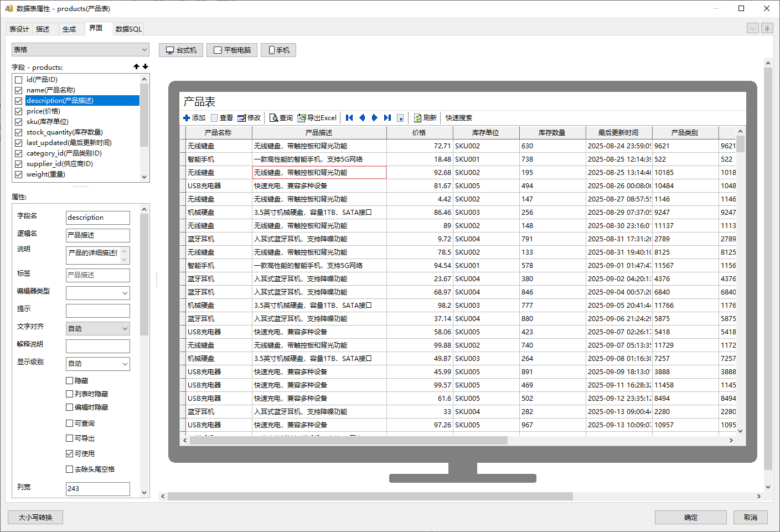Enable the 隐藏 (hidden) checkbox

(x=70, y=381)
